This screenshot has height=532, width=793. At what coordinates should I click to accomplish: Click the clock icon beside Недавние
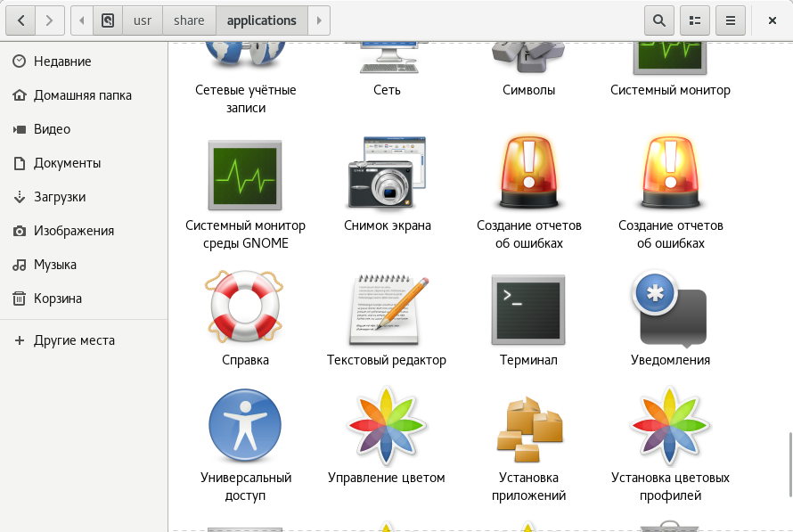(20, 61)
